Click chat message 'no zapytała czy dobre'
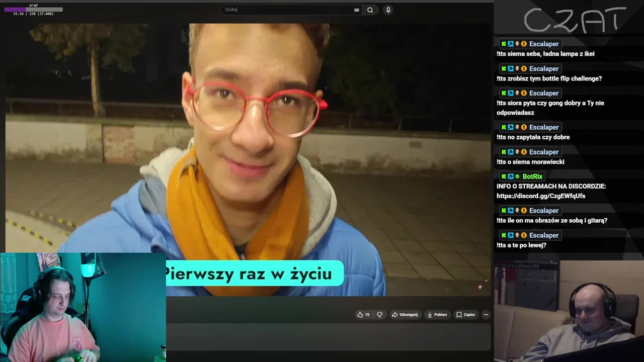Screen dimensions: 644x362 [x=533, y=137]
